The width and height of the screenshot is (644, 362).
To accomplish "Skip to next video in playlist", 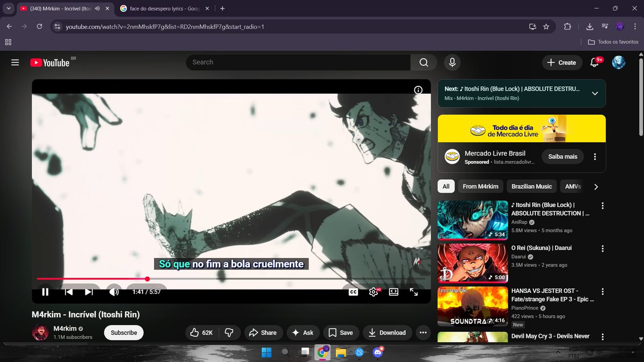I will [x=89, y=292].
